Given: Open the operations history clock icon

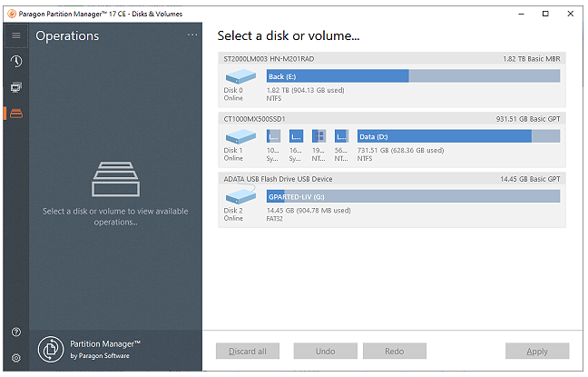Looking at the screenshot, I should coord(16,61).
